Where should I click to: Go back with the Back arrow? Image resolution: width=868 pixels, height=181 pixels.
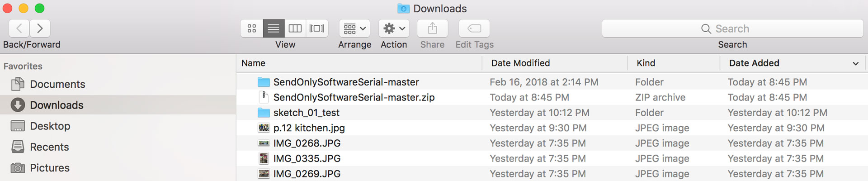coord(19,29)
